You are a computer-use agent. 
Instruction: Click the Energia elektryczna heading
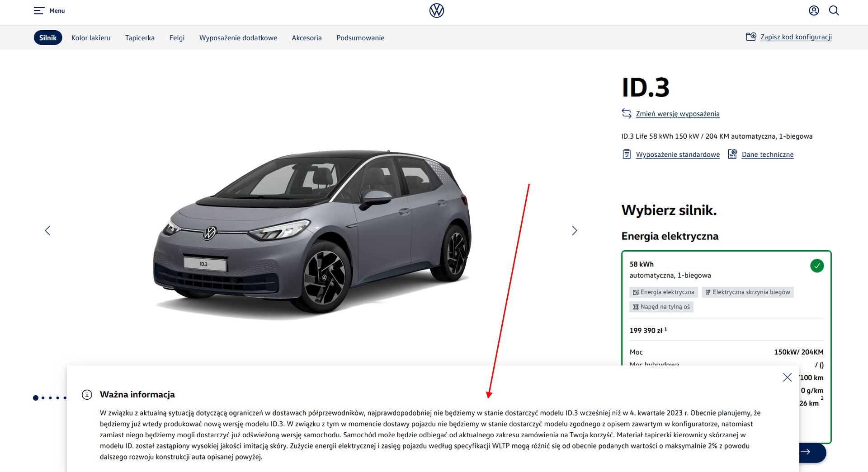click(670, 236)
